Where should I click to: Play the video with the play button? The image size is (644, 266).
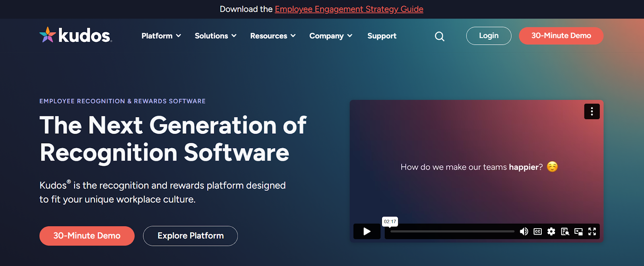coord(367,231)
